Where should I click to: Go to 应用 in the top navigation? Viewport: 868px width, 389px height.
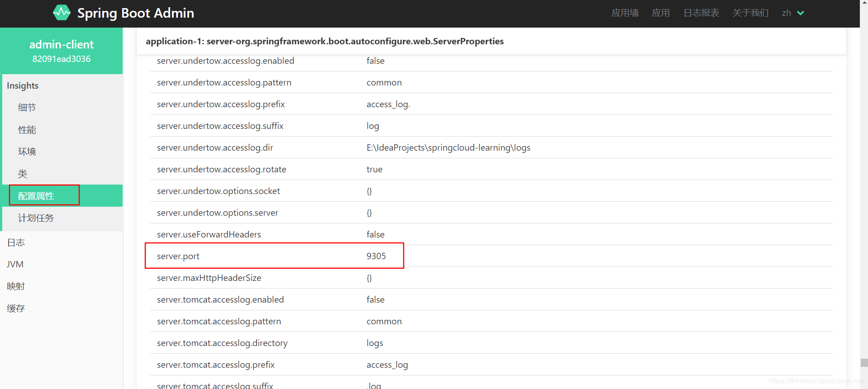(x=660, y=13)
